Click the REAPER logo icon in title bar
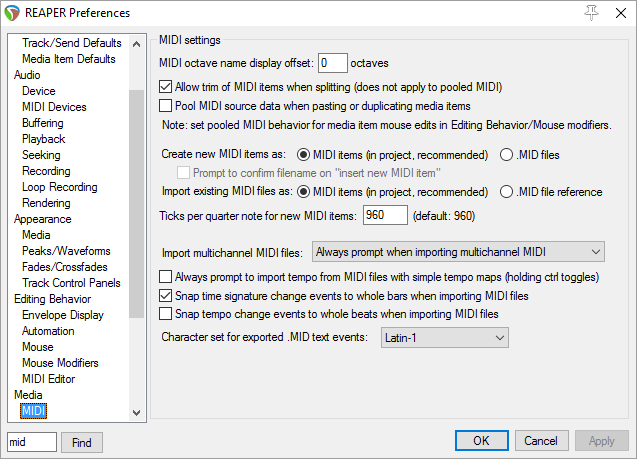The image size is (637, 459). tap(12, 13)
